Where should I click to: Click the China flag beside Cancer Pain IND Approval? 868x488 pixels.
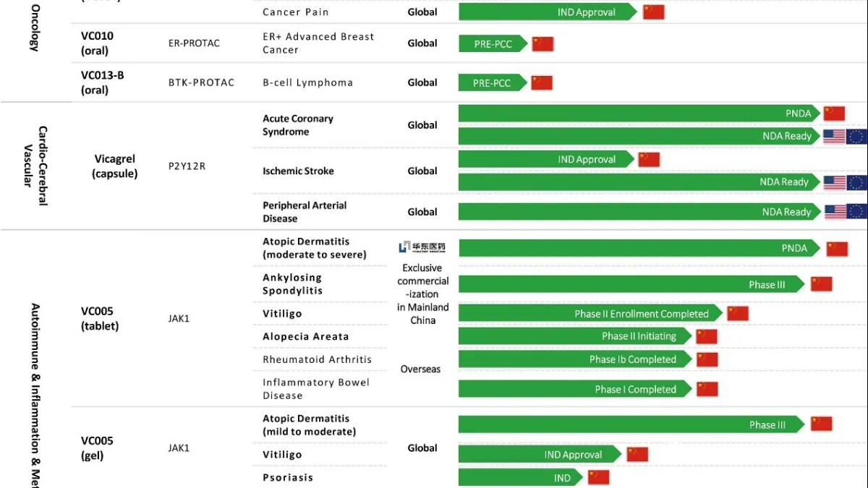coord(654,12)
